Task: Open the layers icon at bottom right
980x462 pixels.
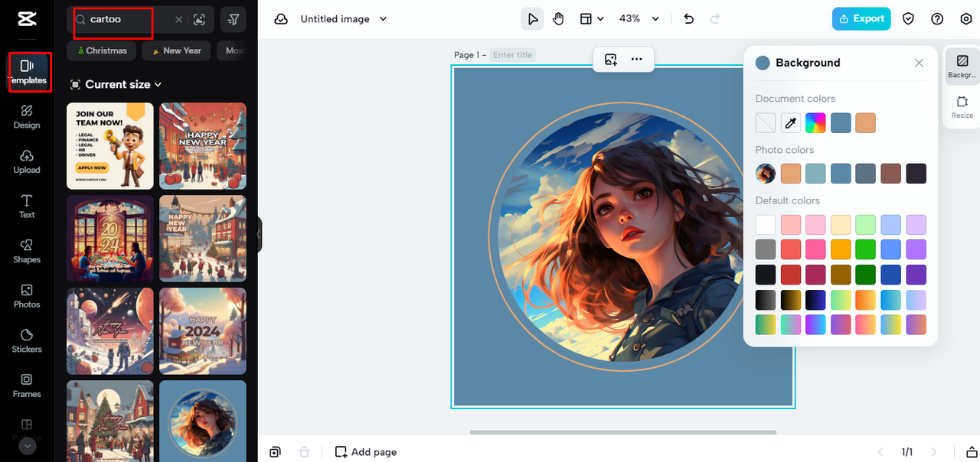Action: point(972,452)
